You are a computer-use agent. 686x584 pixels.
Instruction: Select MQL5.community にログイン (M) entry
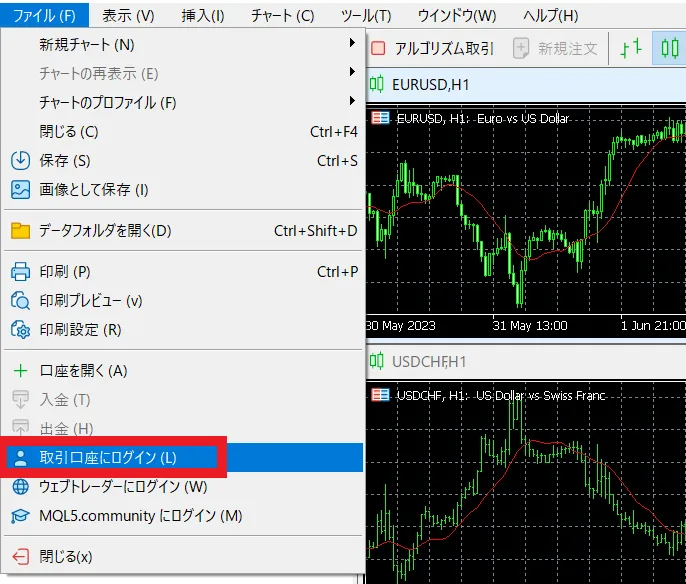183,516
